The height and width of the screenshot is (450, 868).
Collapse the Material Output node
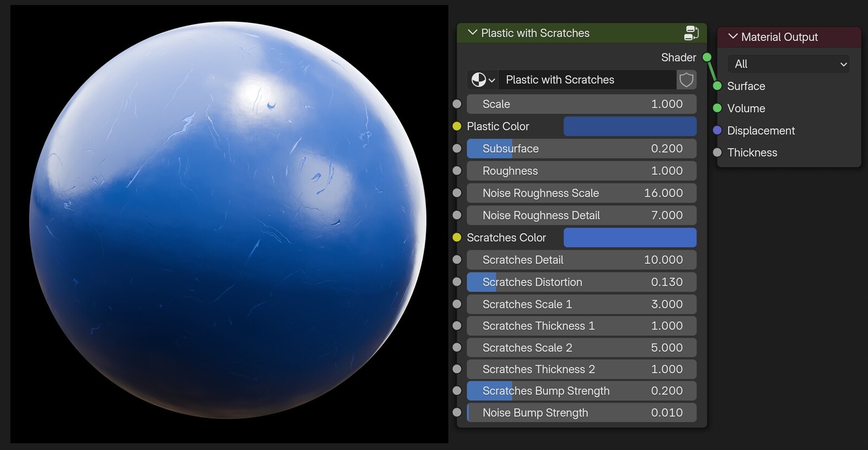point(733,36)
